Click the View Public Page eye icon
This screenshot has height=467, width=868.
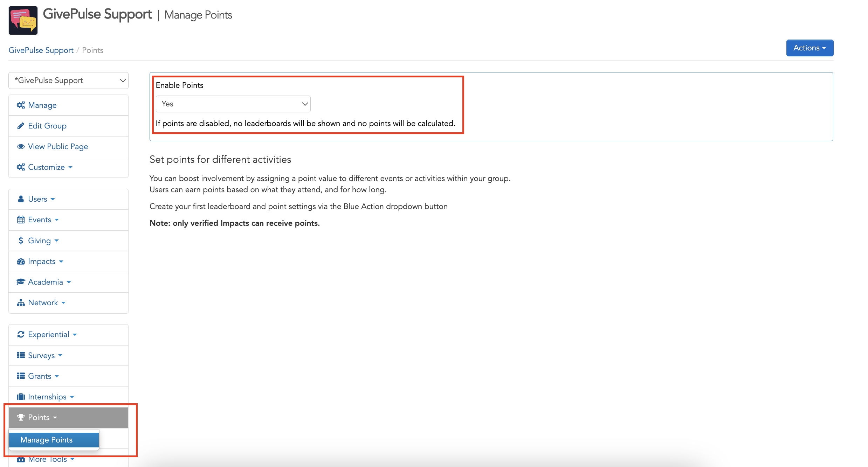21,146
